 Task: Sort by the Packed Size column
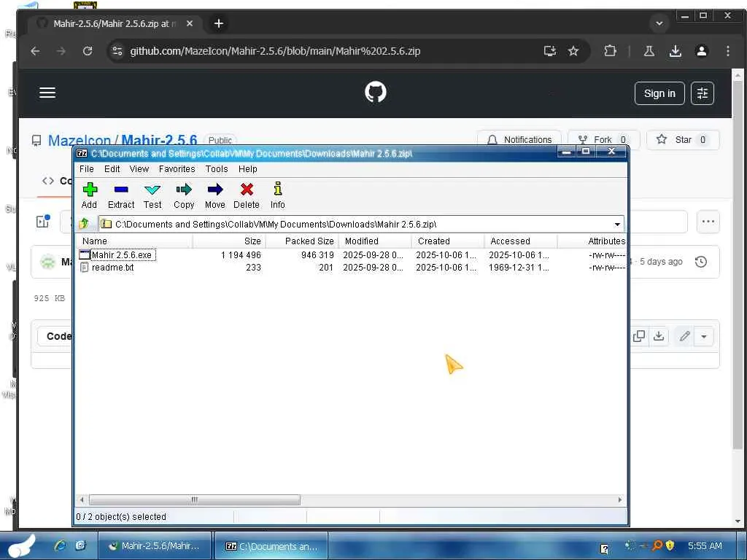tap(302, 241)
